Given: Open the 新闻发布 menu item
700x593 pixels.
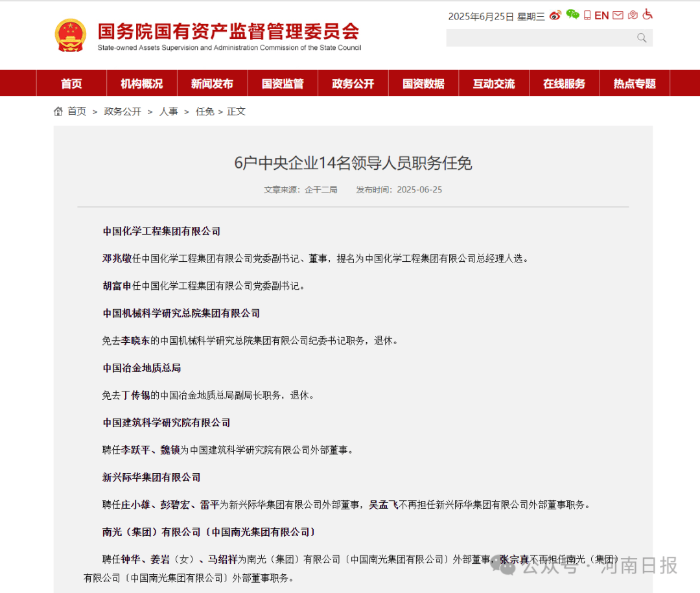Looking at the screenshot, I should pos(212,84).
